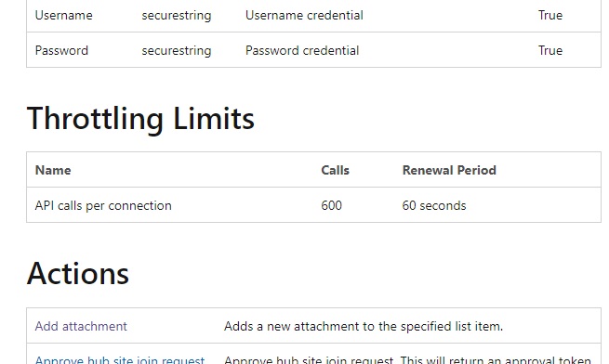The height and width of the screenshot is (364, 609).
Task: Click the True value in Username row
Action: (x=550, y=15)
